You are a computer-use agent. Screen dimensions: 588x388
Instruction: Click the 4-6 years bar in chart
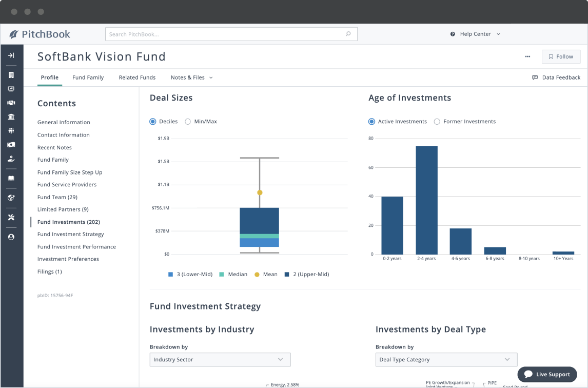461,242
